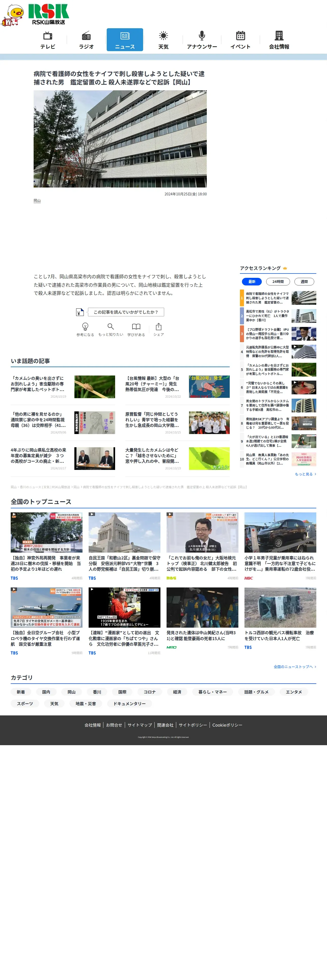327x980 pixels.
Task: Click the 岡山 tag under the article image
Action: (37, 200)
